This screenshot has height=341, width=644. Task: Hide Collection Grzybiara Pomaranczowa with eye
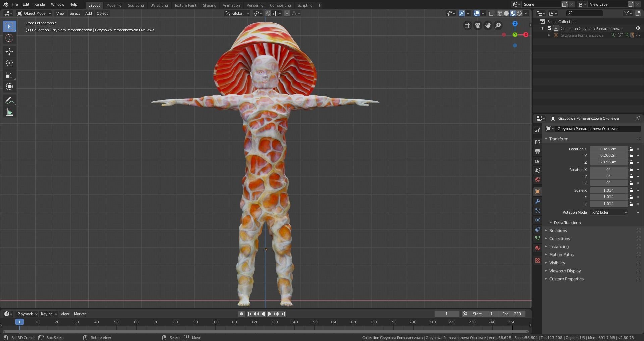[638, 29]
